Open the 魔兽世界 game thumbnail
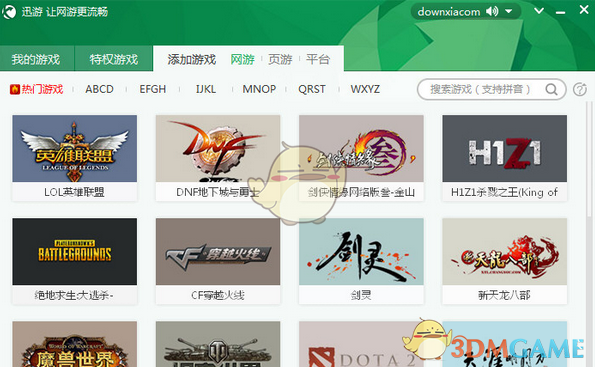 coord(75,344)
